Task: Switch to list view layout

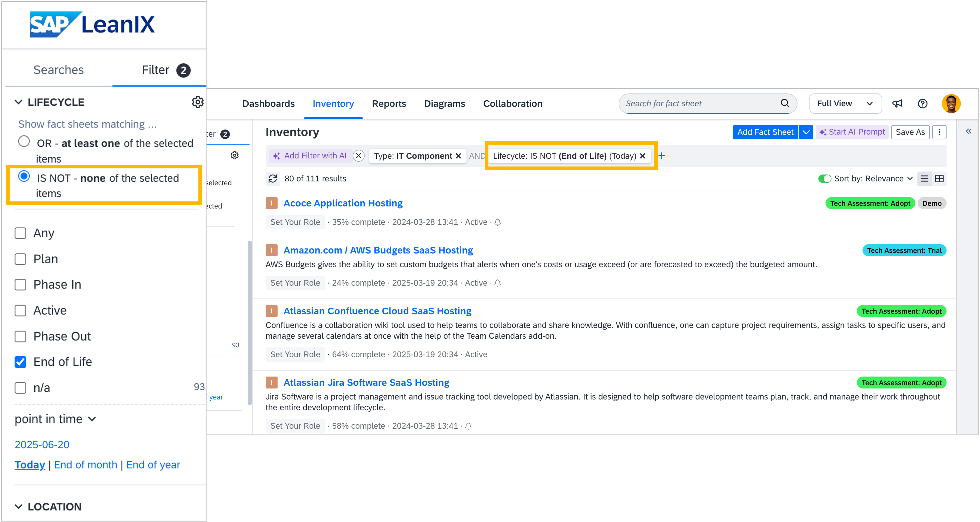Action: [x=924, y=178]
